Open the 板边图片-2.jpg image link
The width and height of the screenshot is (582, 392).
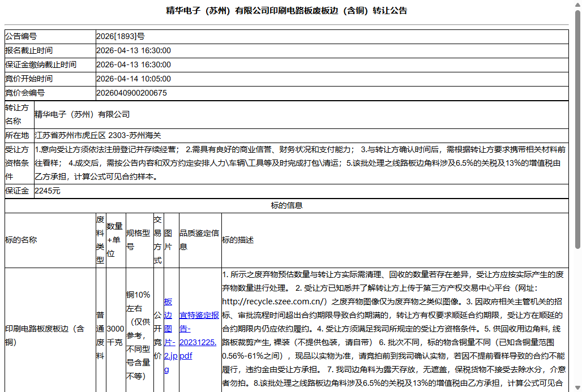(170, 335)
